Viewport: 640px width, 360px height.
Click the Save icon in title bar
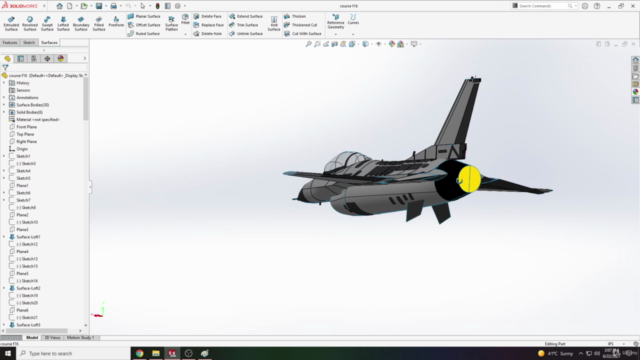click(99, 6)
